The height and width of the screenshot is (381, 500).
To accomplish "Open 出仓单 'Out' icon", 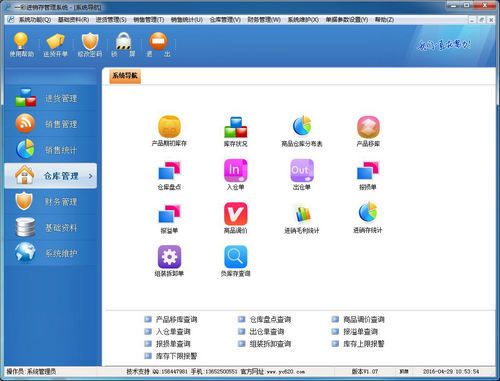I will point(302,175).
